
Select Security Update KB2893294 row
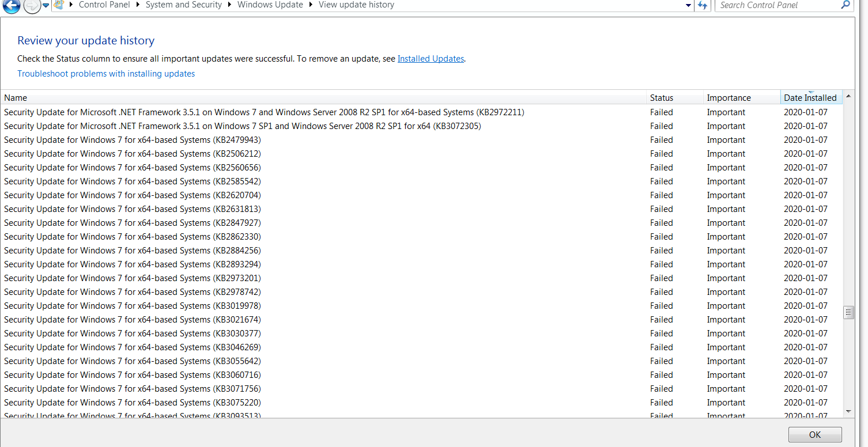pos(421,264)
